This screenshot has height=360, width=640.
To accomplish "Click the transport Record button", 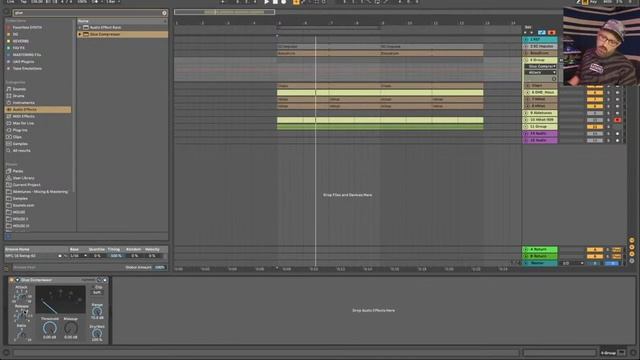I will click(284, 2).
